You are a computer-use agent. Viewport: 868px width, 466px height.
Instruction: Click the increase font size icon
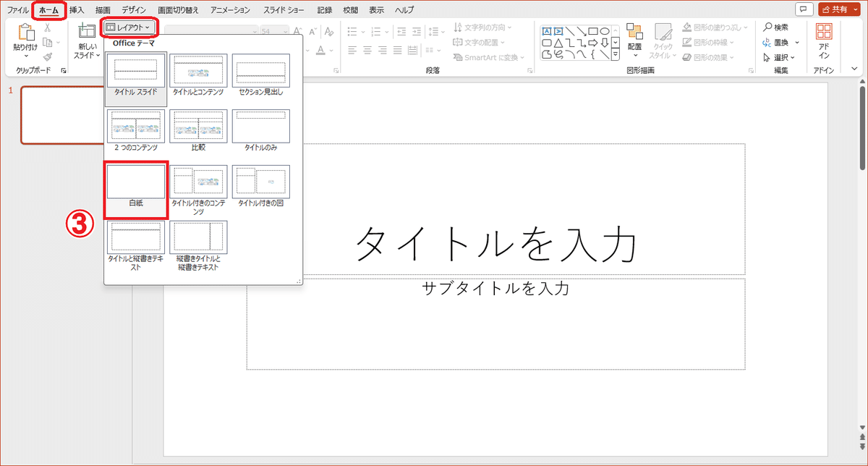click(x=298, y=32)
